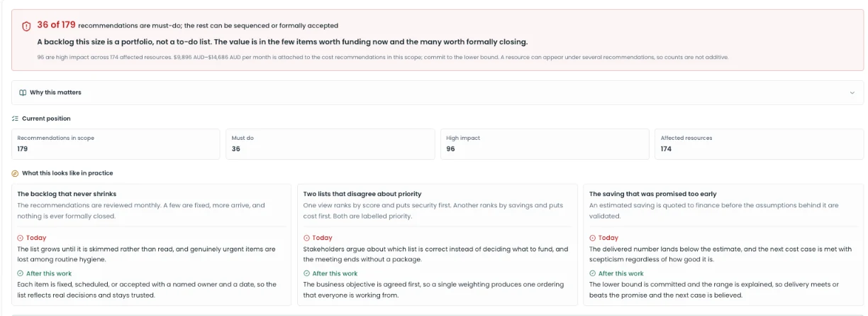Click The saving that was promised too early title
The image size is (868, 316).
point(653,194)
